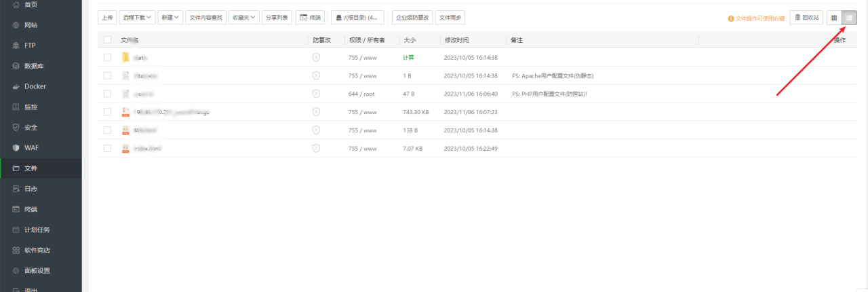
Task: Open 日志 logs in sidebar
Action: (x=41, y=189)
